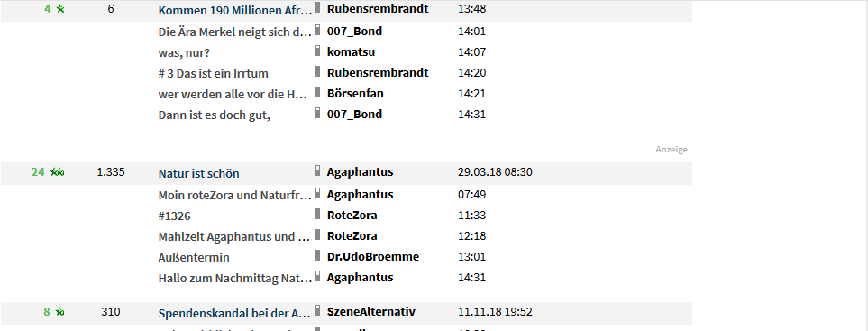View user profile Rubensrembrandt at 13:48
This screenshot has height=331, width=868.
pyautogui.click(x=378, y=9)
